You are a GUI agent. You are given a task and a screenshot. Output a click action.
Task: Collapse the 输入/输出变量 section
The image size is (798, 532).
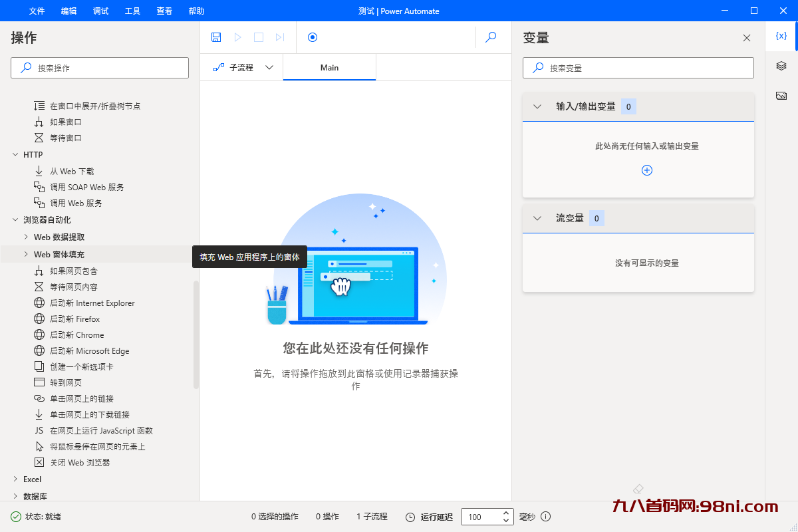pos(538,106)
